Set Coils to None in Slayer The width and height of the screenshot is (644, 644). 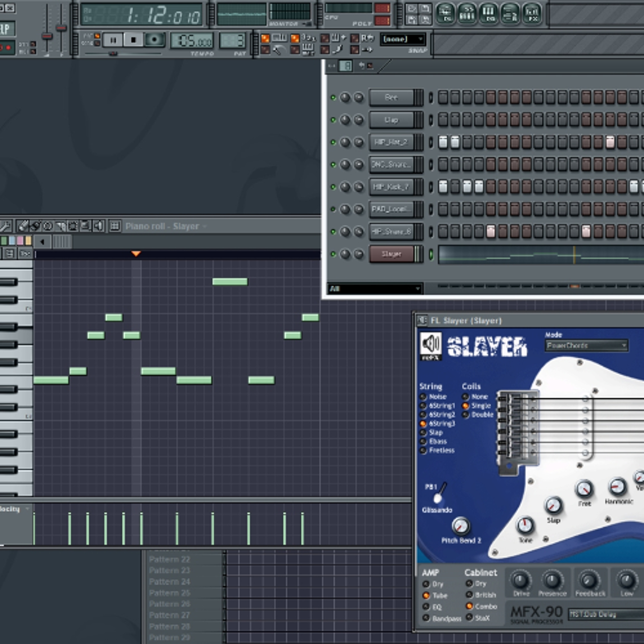[466, 397]
